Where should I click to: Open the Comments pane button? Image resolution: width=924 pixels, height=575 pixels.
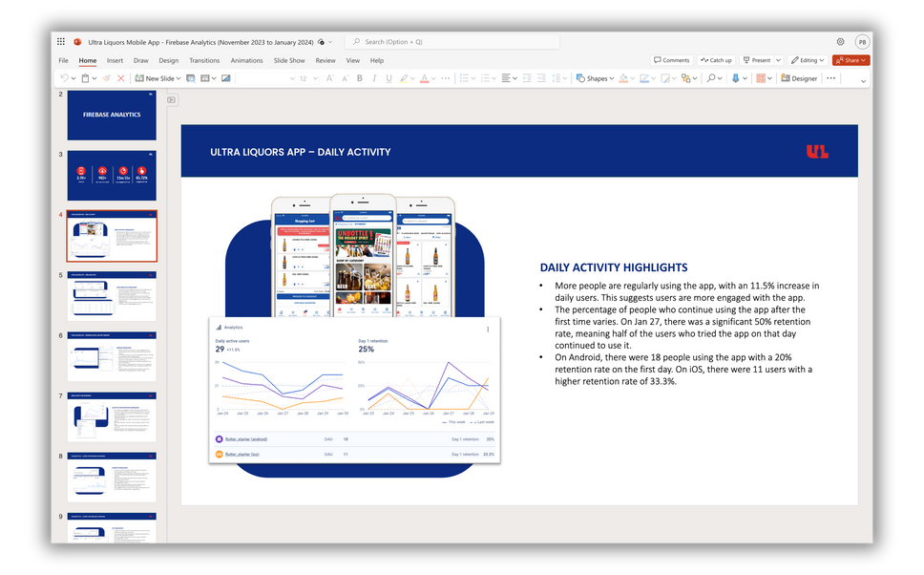pyautogui.click(x=671, y=60)
